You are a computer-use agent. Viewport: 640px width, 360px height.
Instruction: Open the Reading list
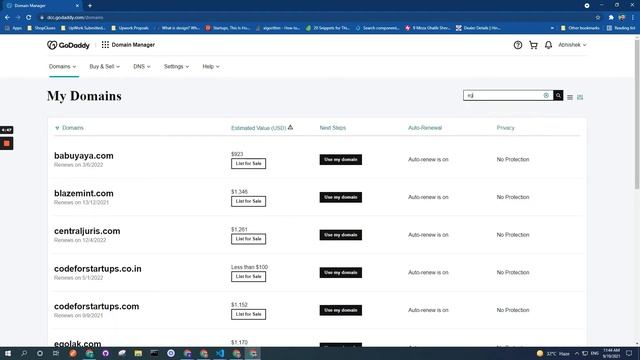[x=621, y=28]
